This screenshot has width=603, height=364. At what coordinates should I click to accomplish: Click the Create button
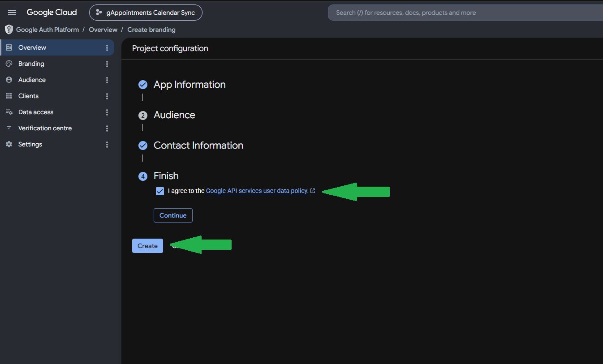[x=147, y=246]
